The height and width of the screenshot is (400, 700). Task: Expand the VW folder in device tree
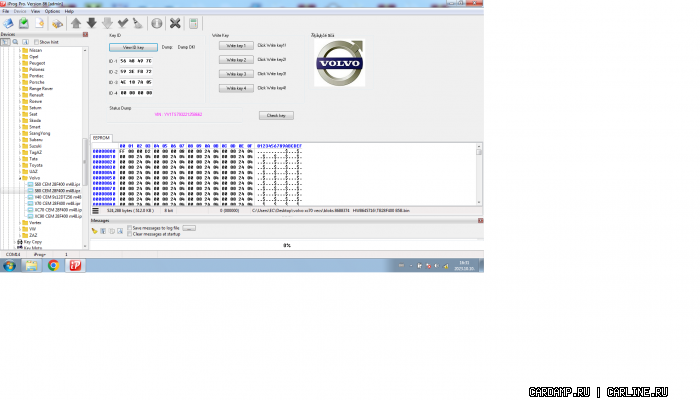coord(20,229)
